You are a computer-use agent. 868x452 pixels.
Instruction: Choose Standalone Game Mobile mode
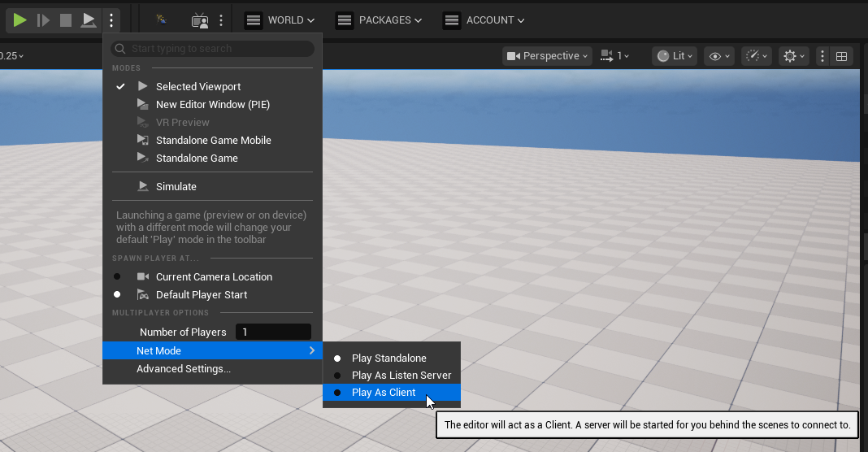click(x=213, y=140)
